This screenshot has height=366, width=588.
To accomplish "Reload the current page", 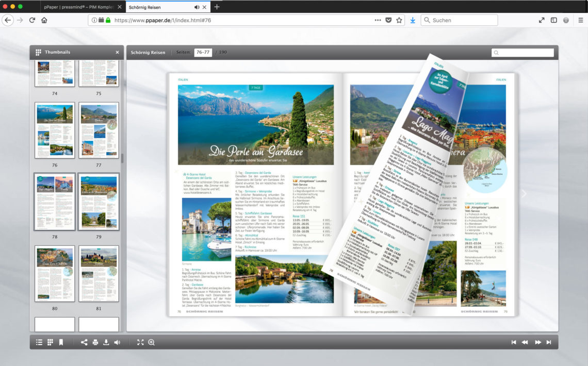I will (x=32, y=20).
